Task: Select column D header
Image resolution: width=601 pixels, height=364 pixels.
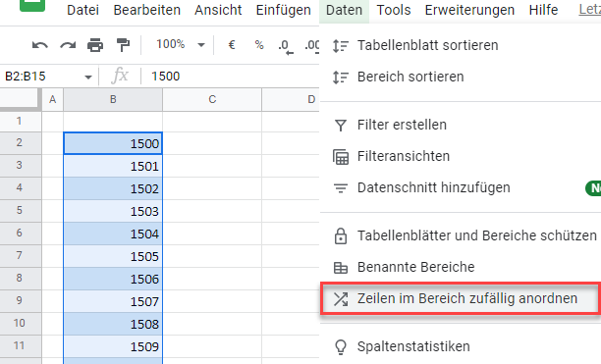Action: pyautogui.click(x=291, y=99)
